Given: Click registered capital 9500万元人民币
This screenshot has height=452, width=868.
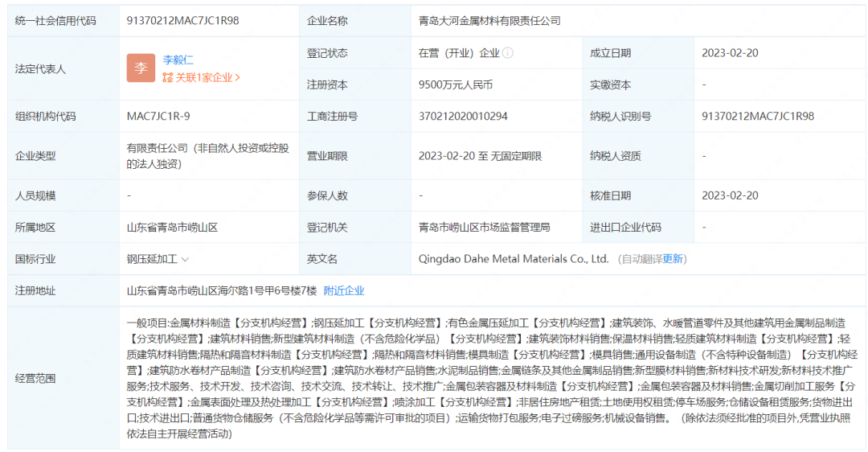Looking at the screenshot, I should pos(456,84).
